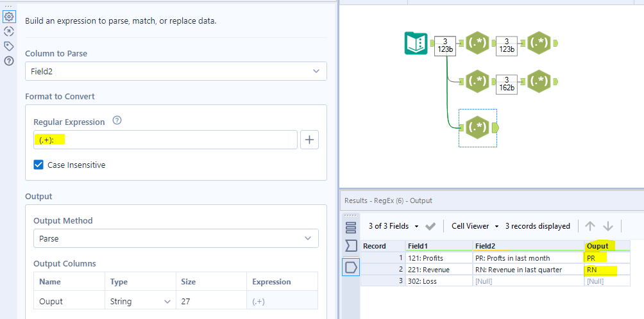Open the Cell Viewer dropdown
This screenshot has height=319, width=644.
click(475, 226)
